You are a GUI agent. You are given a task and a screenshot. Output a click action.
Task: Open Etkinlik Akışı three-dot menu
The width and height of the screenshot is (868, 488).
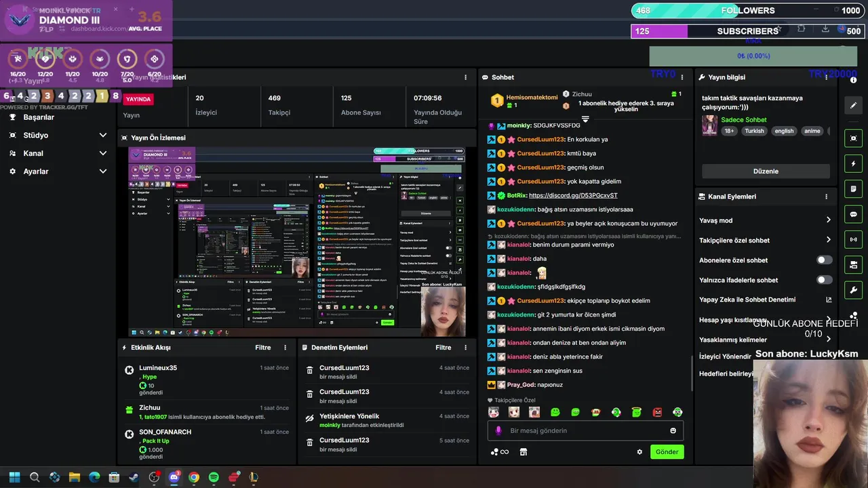pos(285,347)
